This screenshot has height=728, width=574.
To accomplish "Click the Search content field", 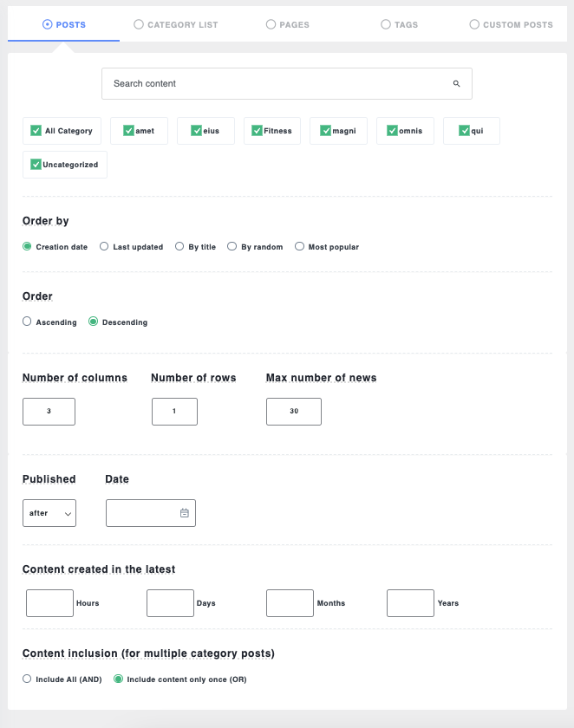I will pyautogui.click(x=277, y=84).
